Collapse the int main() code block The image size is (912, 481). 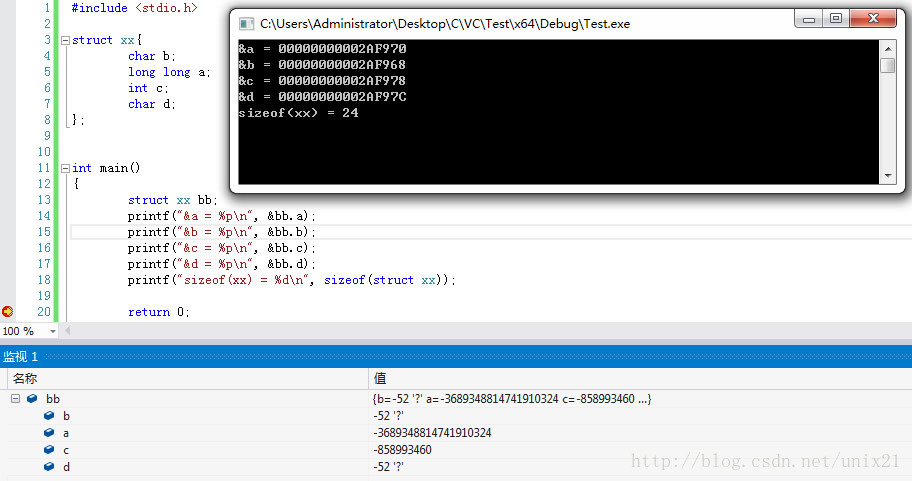[65, 169]
